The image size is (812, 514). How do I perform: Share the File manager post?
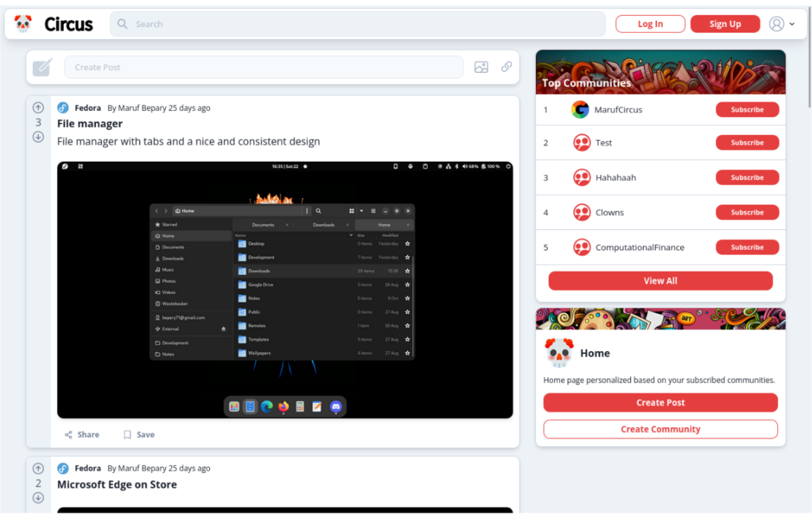(82, 435)
